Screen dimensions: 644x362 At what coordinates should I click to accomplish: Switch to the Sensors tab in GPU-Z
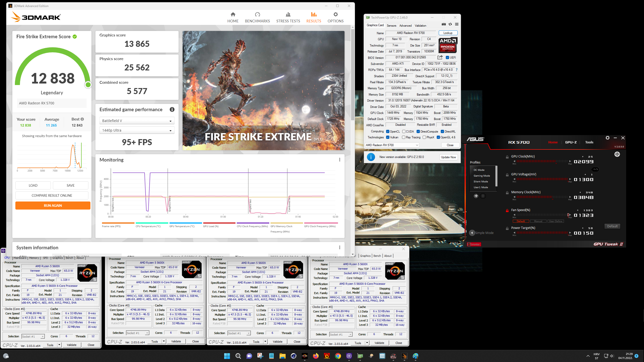pos(391,25)
